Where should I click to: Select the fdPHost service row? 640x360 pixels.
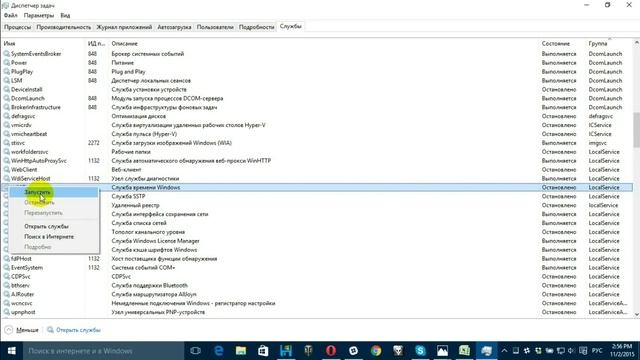[318, 259]
